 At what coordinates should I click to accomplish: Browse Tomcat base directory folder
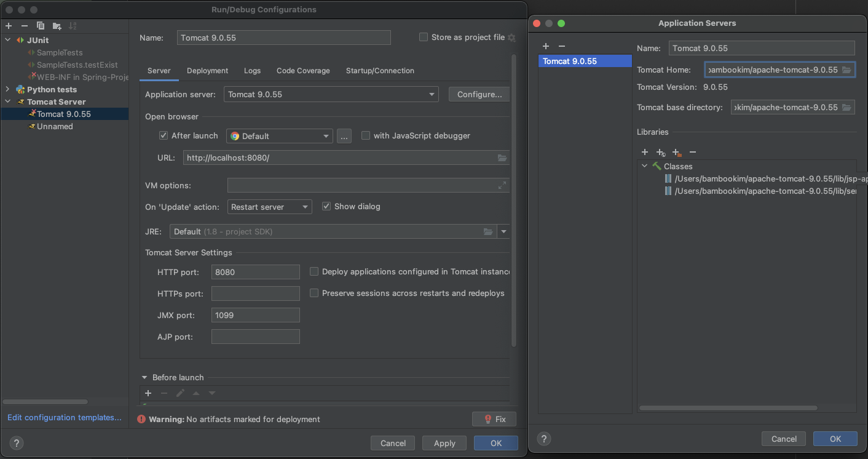click(846, 107)
